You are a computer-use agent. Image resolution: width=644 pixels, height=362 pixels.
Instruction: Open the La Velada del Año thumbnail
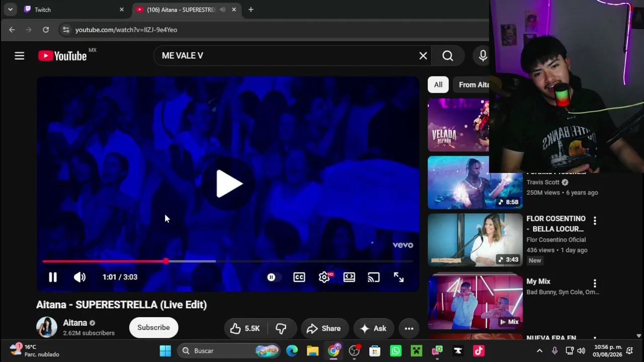(458, 125)
